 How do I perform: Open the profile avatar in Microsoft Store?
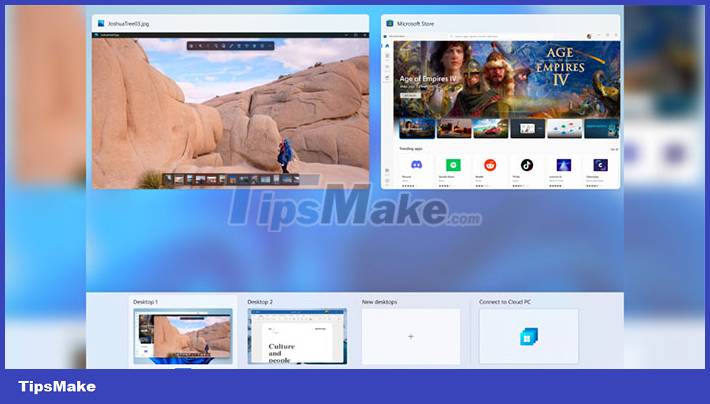589,36
